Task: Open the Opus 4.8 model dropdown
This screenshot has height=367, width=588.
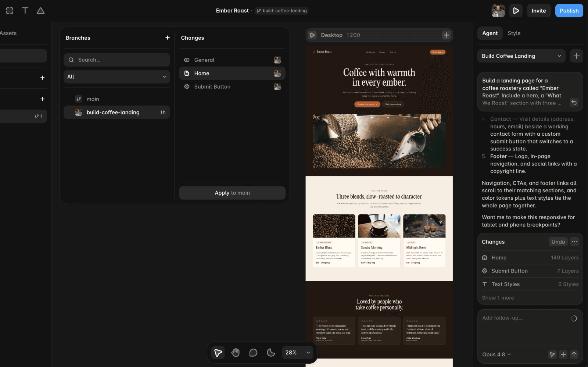Action: coord(496,354)
